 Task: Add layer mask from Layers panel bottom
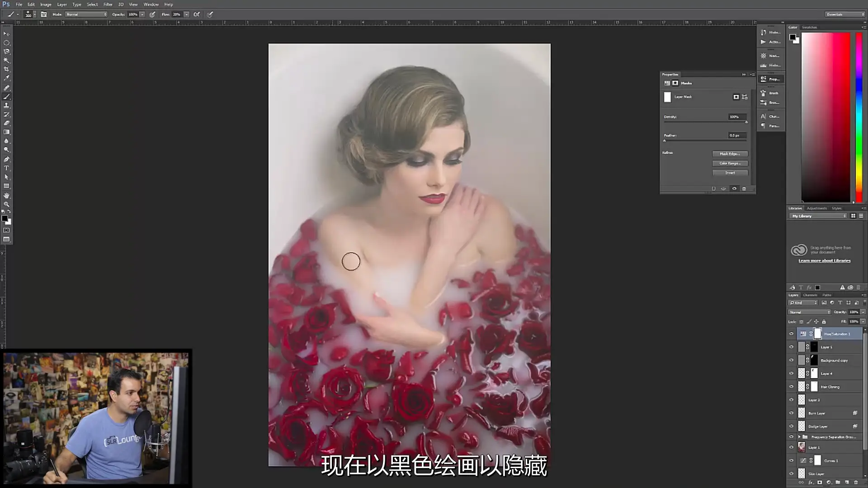(819, 483)
